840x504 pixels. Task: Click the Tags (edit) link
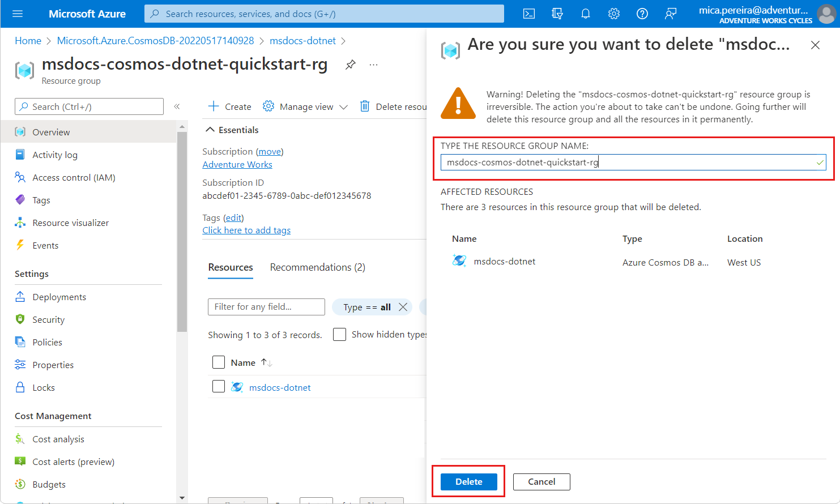point(233,217)
